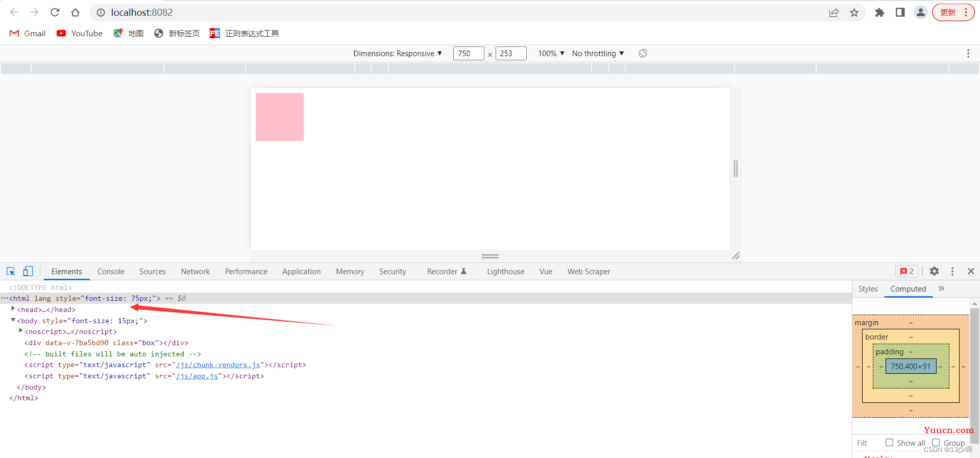Screen dimensions: 980x458
Task: Open the /js/app.js script link
Action: point(198,376)
